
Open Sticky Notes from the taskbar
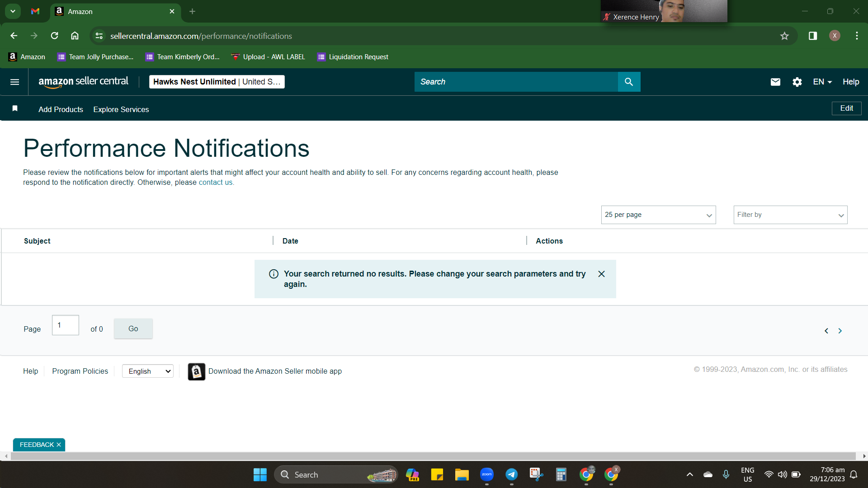437,475
